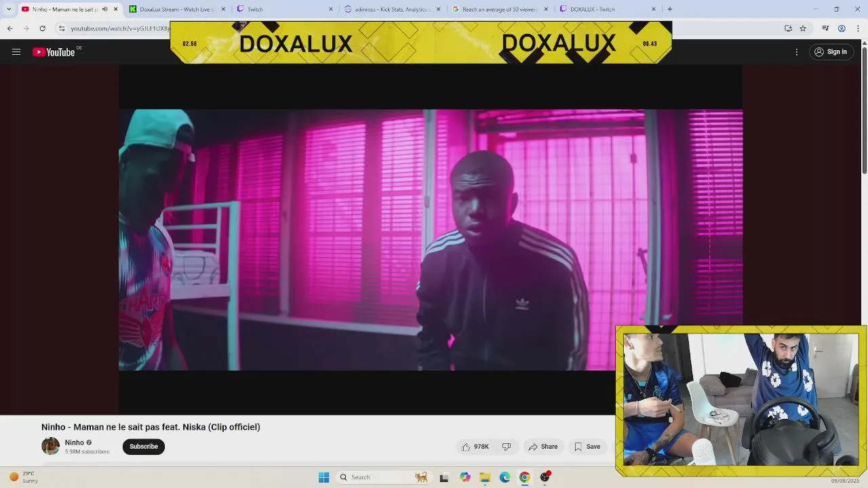Click video title Maman ne le sait pas
This screenshot has width=868, height=488.
tap(151, 427)
